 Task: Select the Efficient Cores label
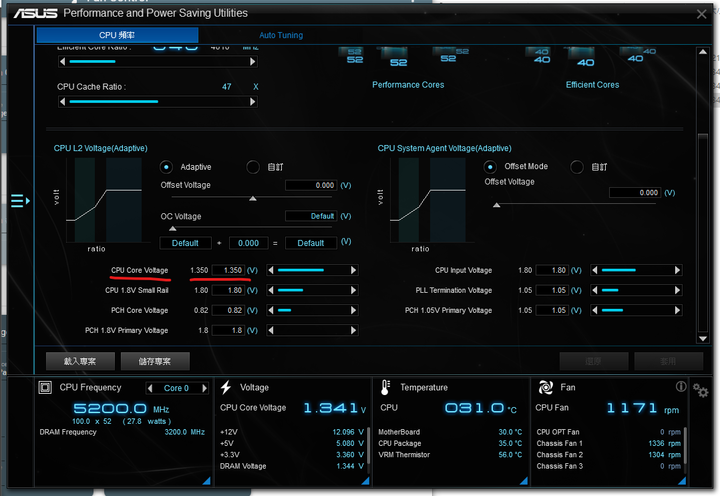coord(592,85)
